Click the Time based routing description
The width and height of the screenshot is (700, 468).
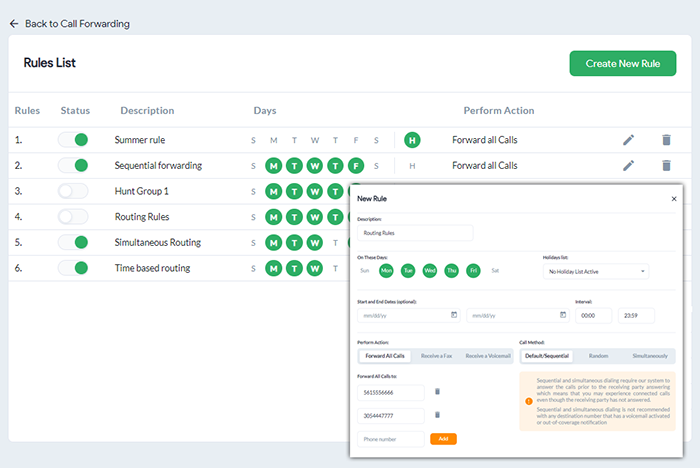152,268
